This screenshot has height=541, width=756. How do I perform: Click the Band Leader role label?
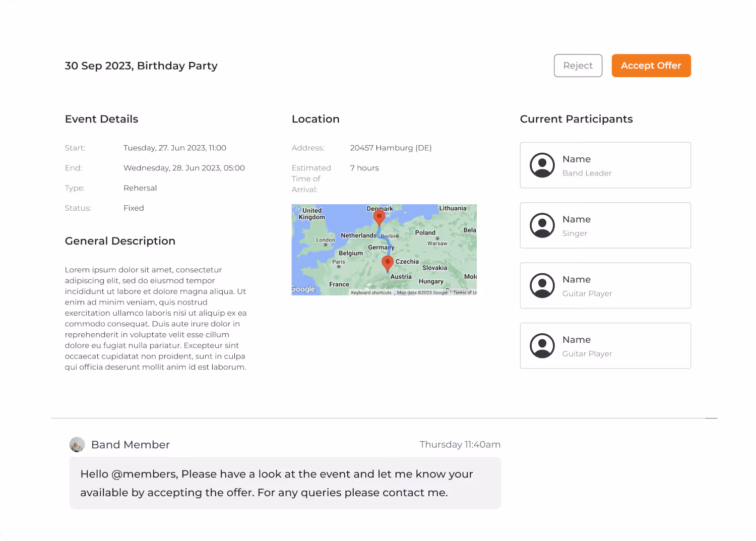click(587, 173)
